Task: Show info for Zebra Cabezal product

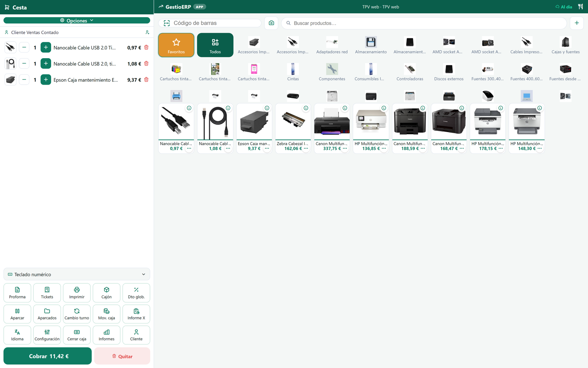Action: (x=306, y=108)
